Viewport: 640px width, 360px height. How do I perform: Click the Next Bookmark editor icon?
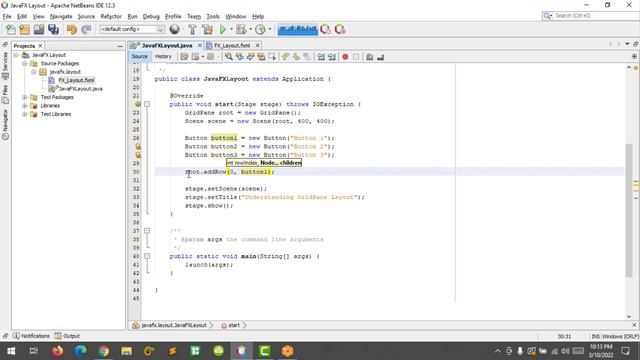(296, 57)
